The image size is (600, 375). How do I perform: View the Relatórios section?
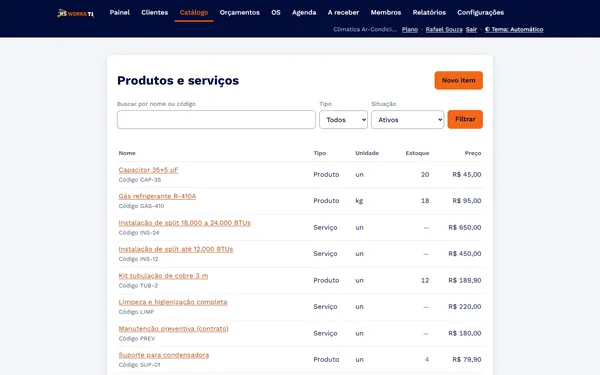(x=429, y=12)
